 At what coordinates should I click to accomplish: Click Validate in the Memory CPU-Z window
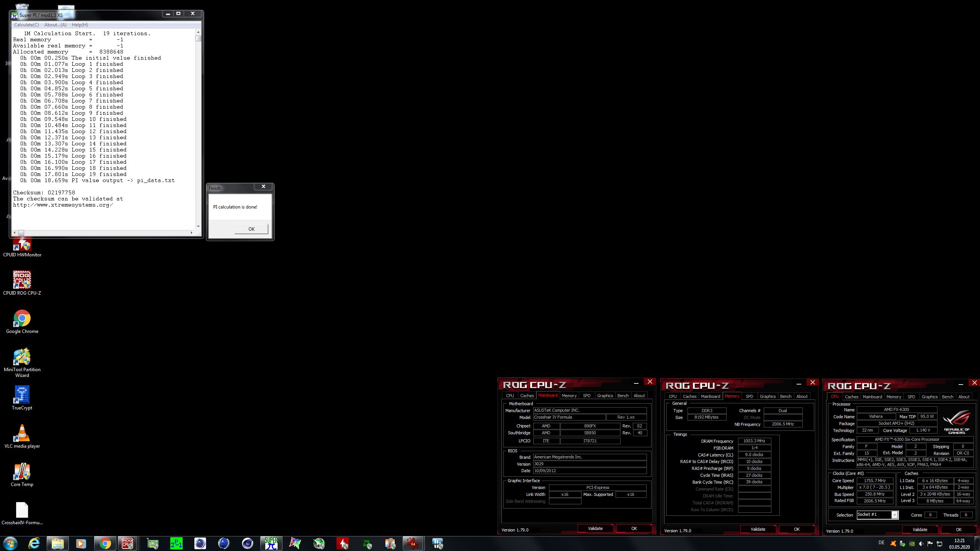coord(758,529)
